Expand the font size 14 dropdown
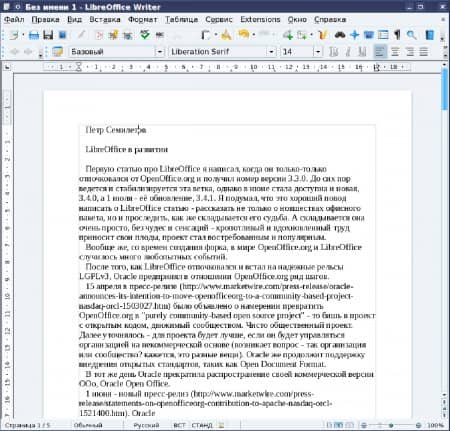 tap(318, 52)
